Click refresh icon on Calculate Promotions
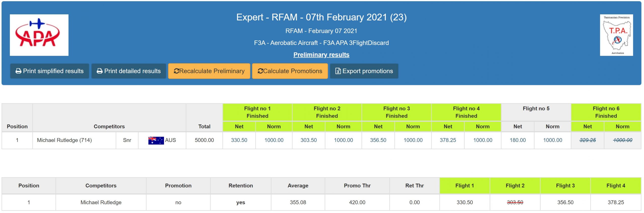 click(x=260, y=71)
